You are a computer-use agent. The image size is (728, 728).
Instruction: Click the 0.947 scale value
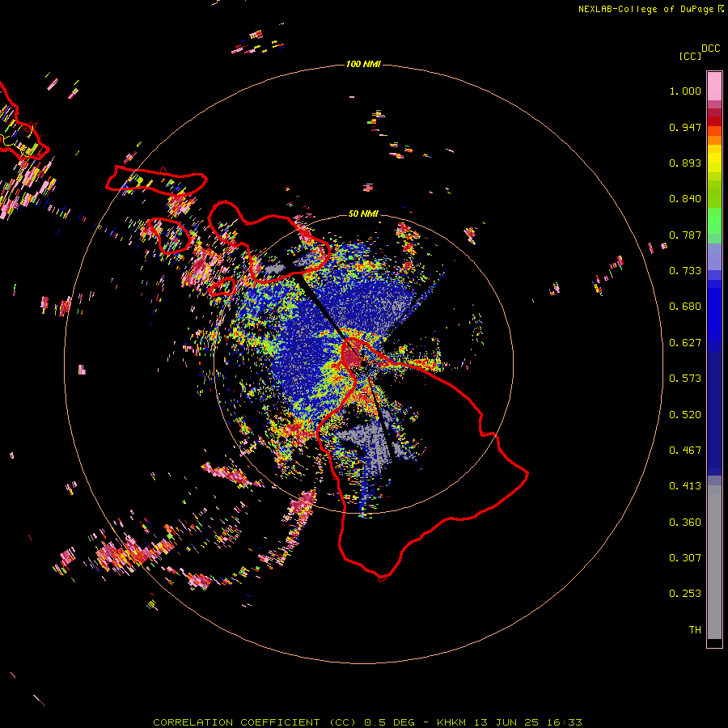click(x=685, y=127)
